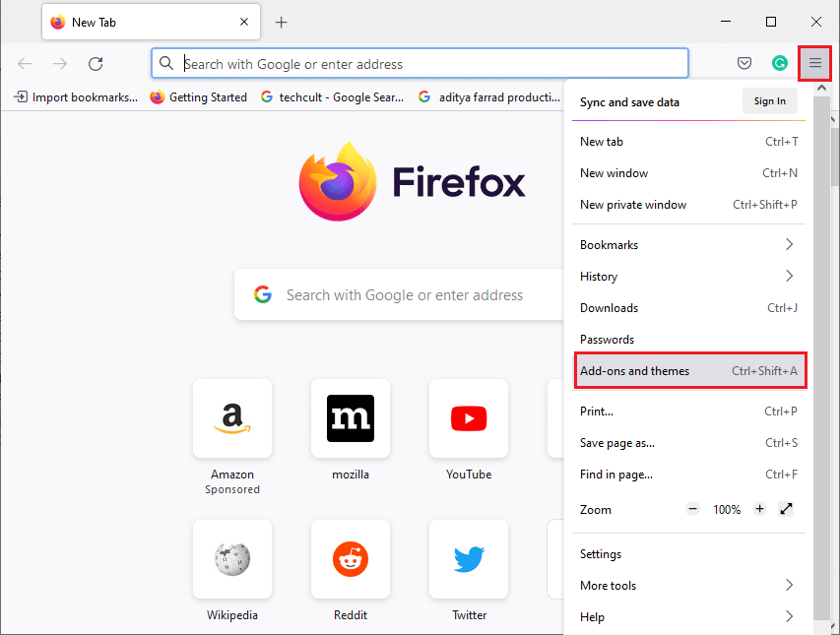840x635 pixels.
Task: Open Settings from the menu
Action: coord(689,554)
